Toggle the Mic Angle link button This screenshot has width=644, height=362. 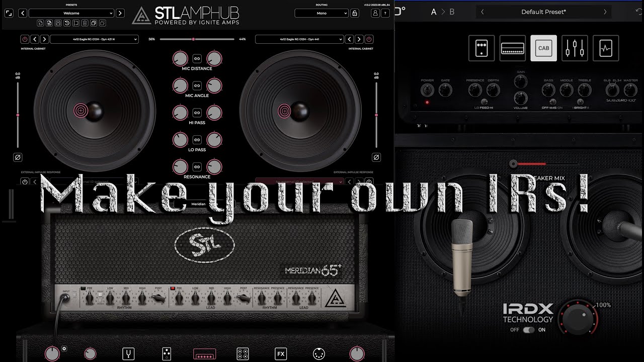pyautogui.click(x=197, y=85)
